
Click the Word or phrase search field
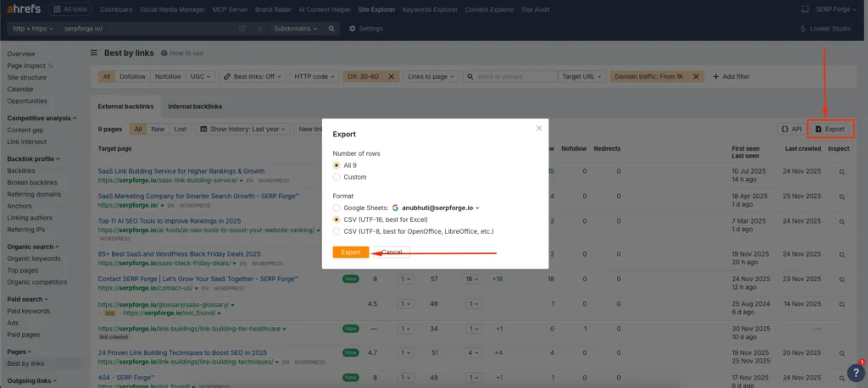click(514, 76)
